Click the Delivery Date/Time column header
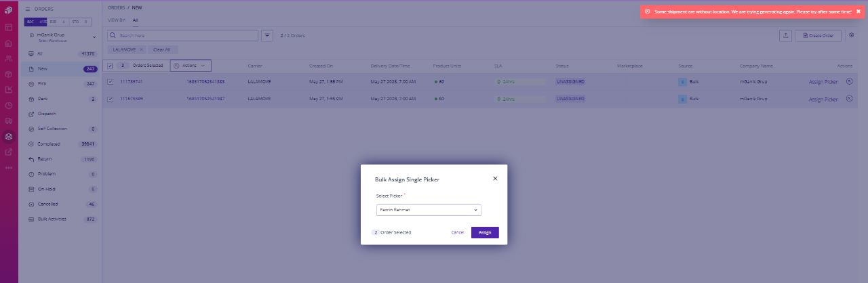 pyautogui.click(x=391, y=66)
